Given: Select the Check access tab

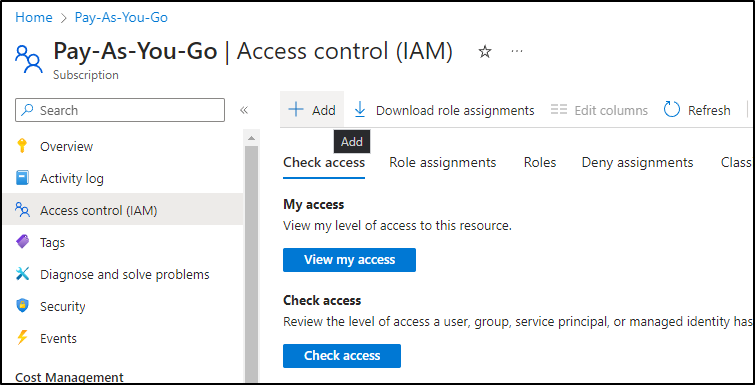Looking at the screenshot, I should [x=324, y=163].
